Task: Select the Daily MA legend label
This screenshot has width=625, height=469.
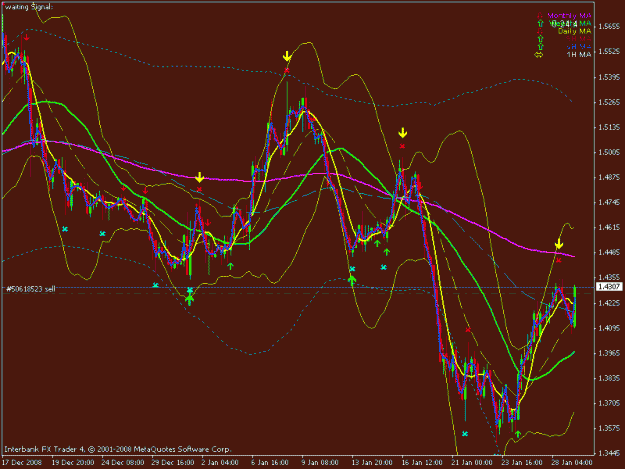Action: click(x=574, y=31)
